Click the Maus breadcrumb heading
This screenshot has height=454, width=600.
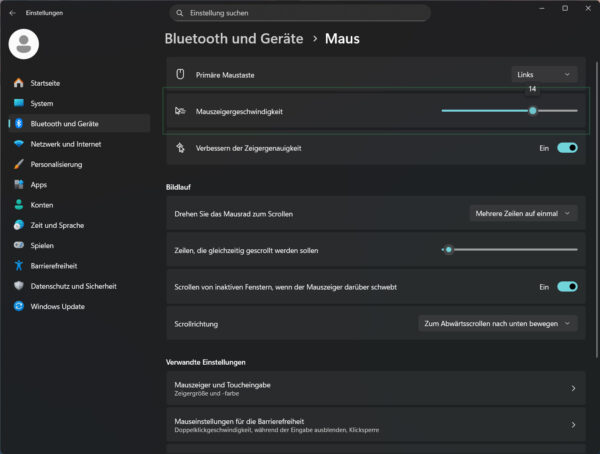pos(342,39)
